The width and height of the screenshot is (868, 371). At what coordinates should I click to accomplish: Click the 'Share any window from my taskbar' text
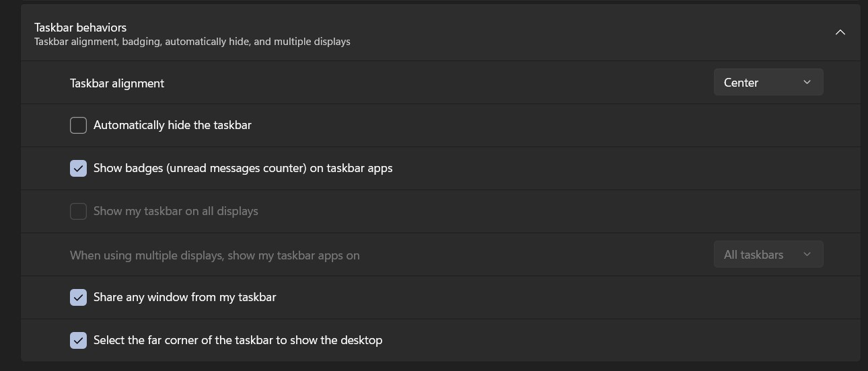184,297
